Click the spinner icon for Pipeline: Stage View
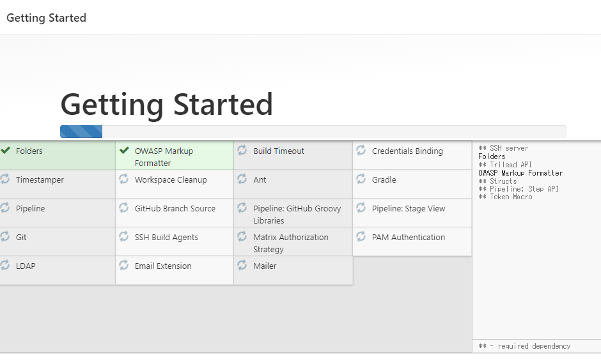Viewport: 601px width, 364px height. [x=361, y=208]
